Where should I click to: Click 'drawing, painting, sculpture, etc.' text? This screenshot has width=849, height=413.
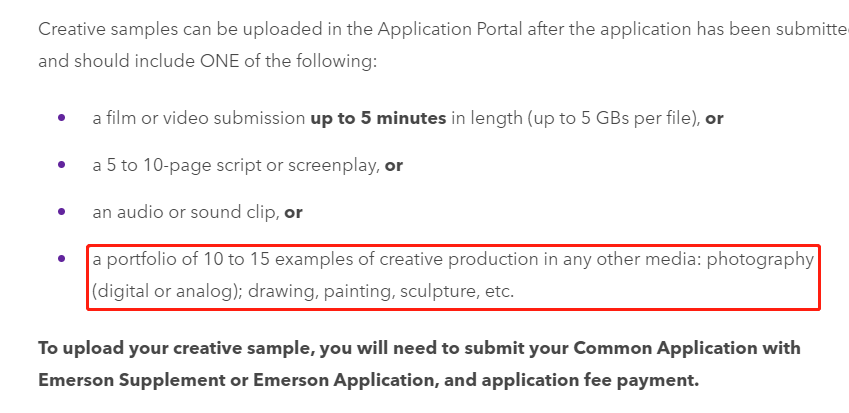[381, 292]
